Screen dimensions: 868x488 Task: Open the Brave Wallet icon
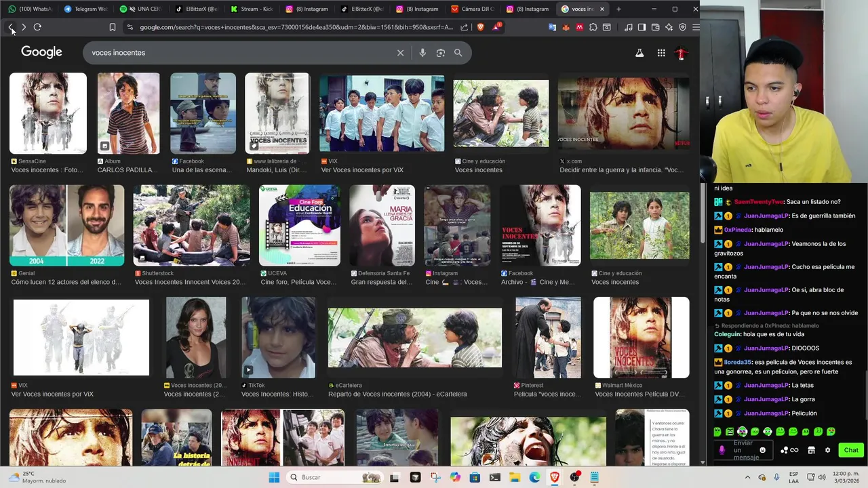coord(656,27)
